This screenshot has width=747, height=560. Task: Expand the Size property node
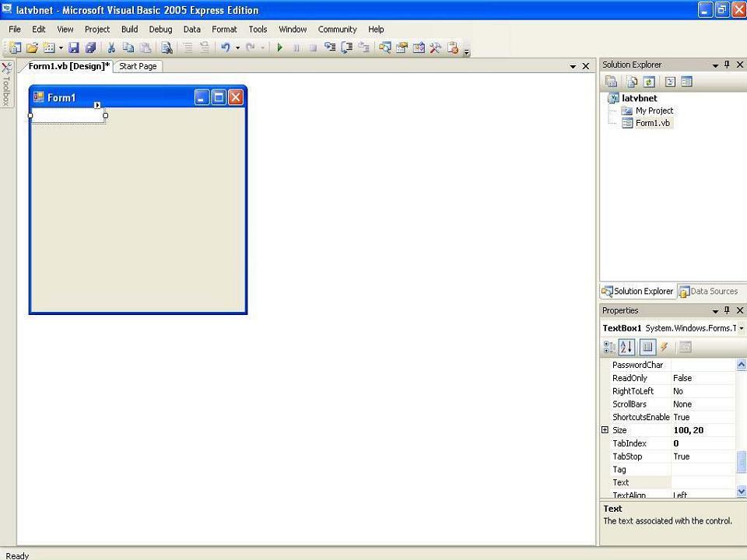tap(605, 429)
